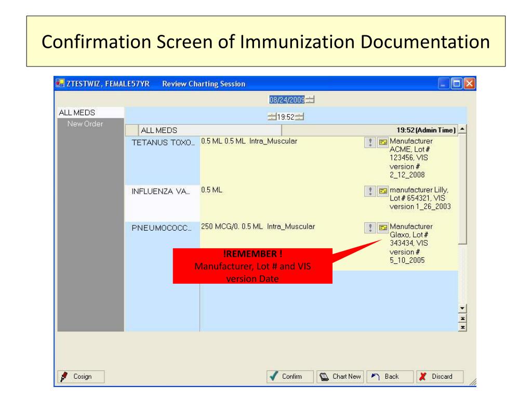Screen dimensions: 532x399
Task: Click the Influenza '0.5 ML' dose text
Action: [x=212, y=190]
